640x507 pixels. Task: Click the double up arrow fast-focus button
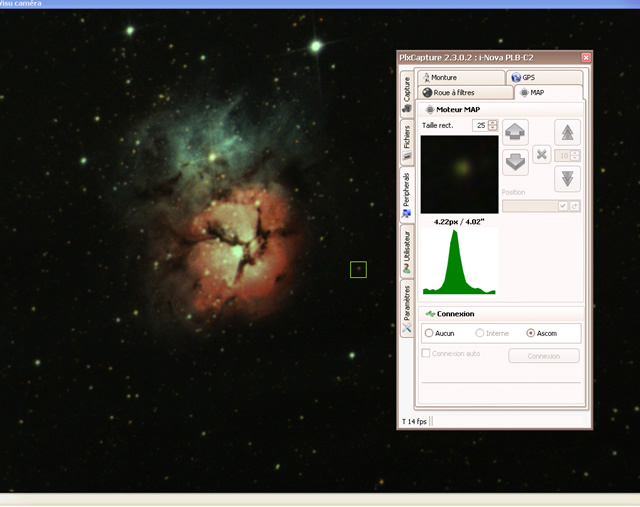(567, 132)
